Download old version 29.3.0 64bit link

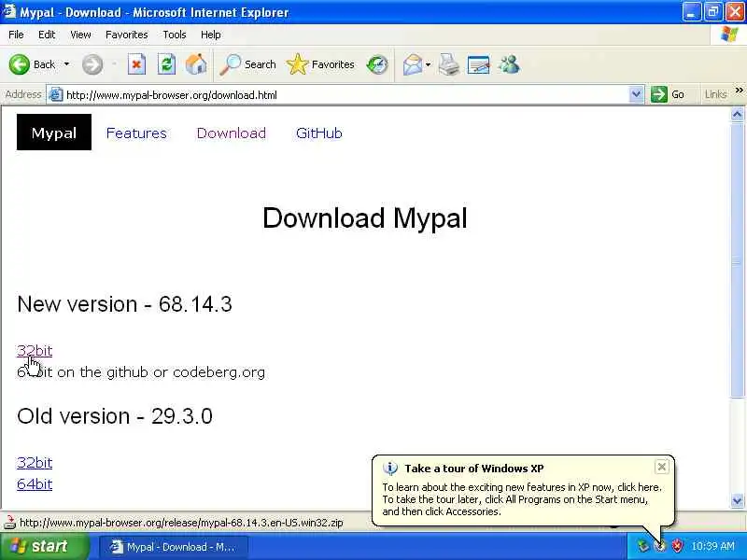35,483
